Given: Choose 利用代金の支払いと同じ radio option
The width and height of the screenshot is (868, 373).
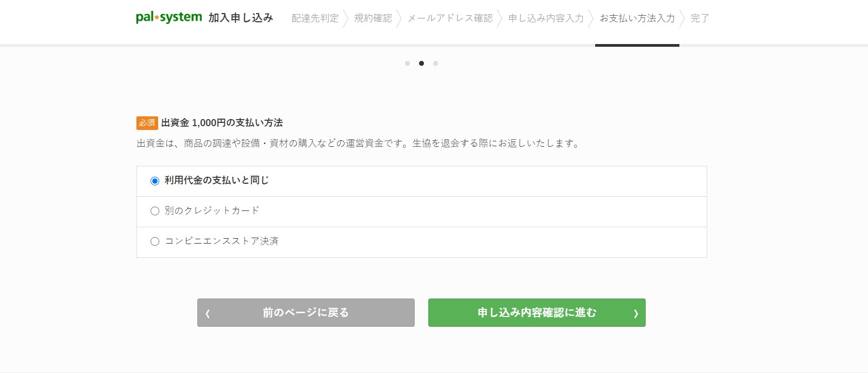Looking at the screenshot, I should click(155, 181).
